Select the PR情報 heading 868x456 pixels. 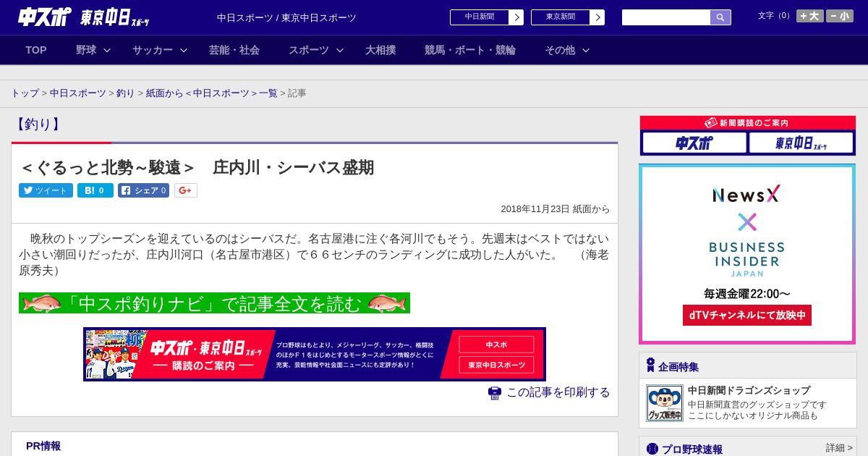coord(43,446)
